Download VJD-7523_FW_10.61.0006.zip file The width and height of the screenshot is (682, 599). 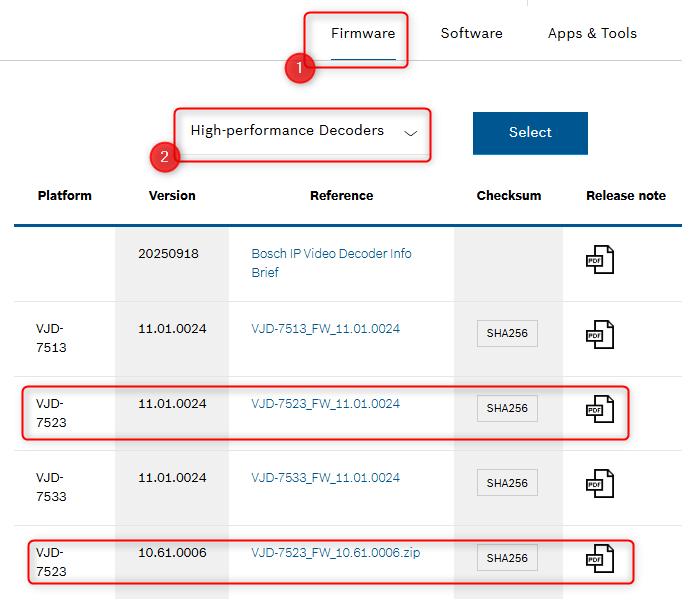(336, 553)
